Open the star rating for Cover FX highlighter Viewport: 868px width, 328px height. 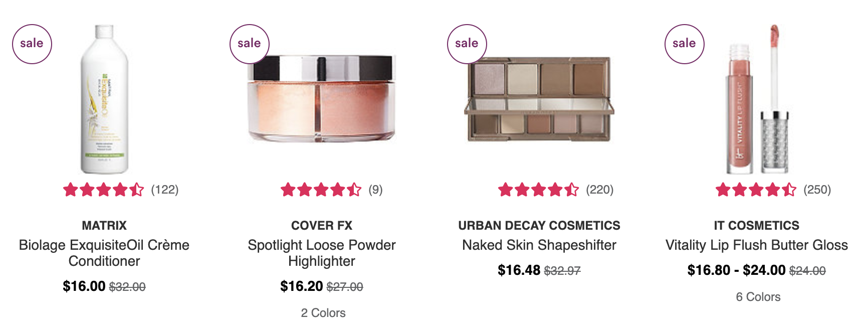(321, 190)
